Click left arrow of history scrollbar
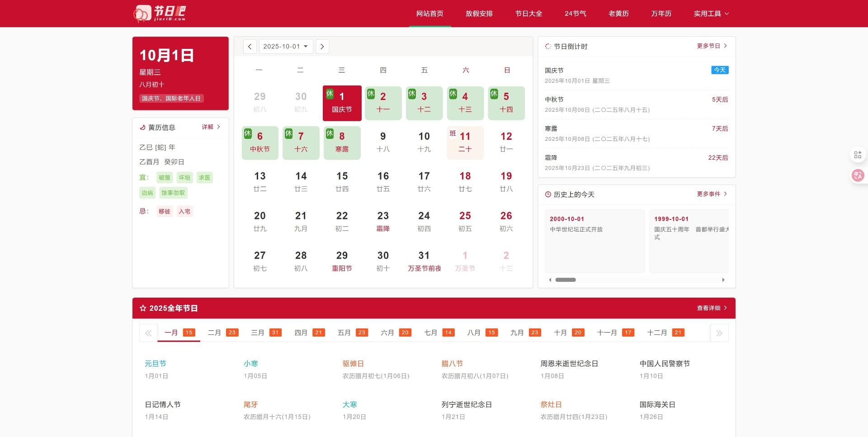This screenshot has width=868, height=437. point(550,280)
